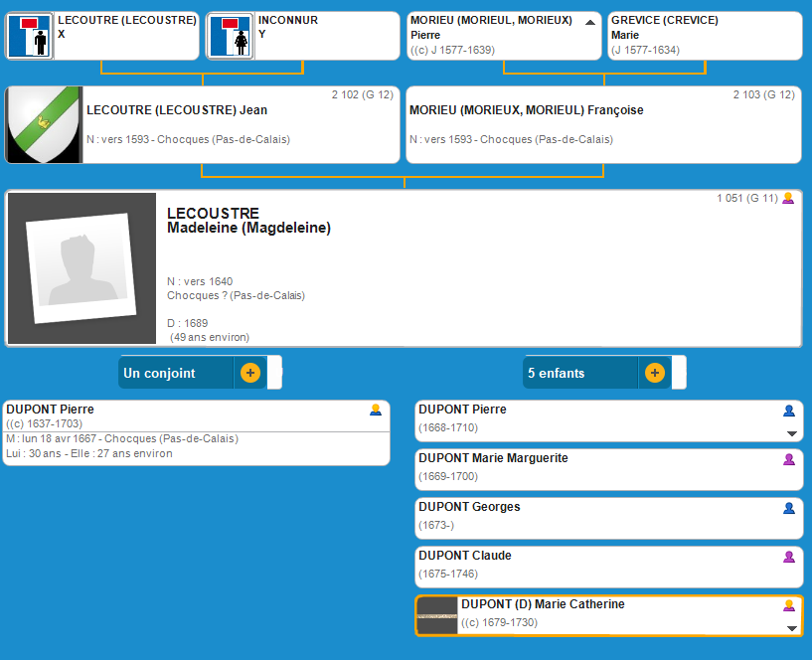812x660 pixels.
Task: Click the green coat of arms for Jean LECOUTRE
Action: pos(43,124)
